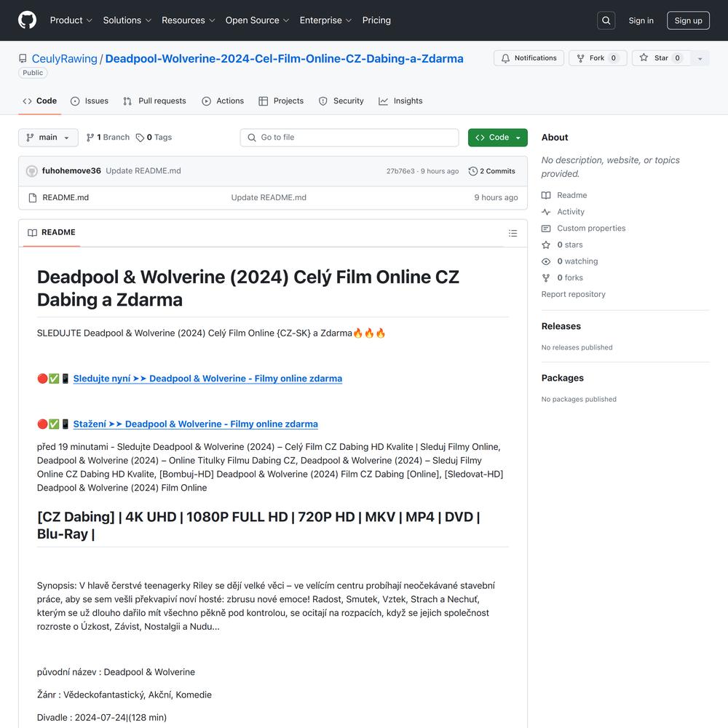Click the repository book icon beside CeulyRawing
728x728 pixels.
pos(23,58)
